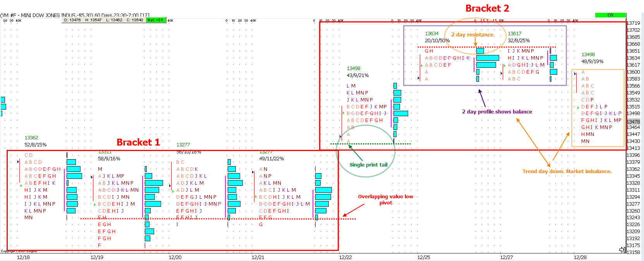Click the 12/19 date label

(x=97, y=257)
